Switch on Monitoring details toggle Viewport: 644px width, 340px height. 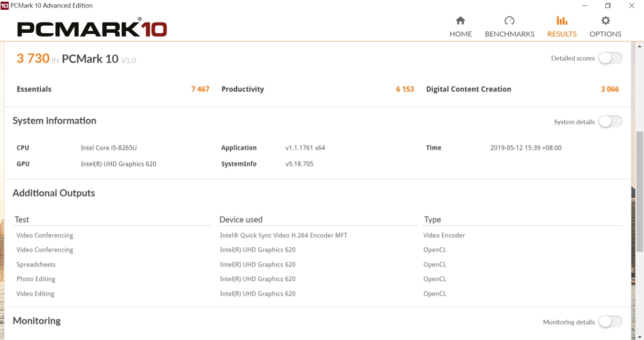click(x=610, y=322)
